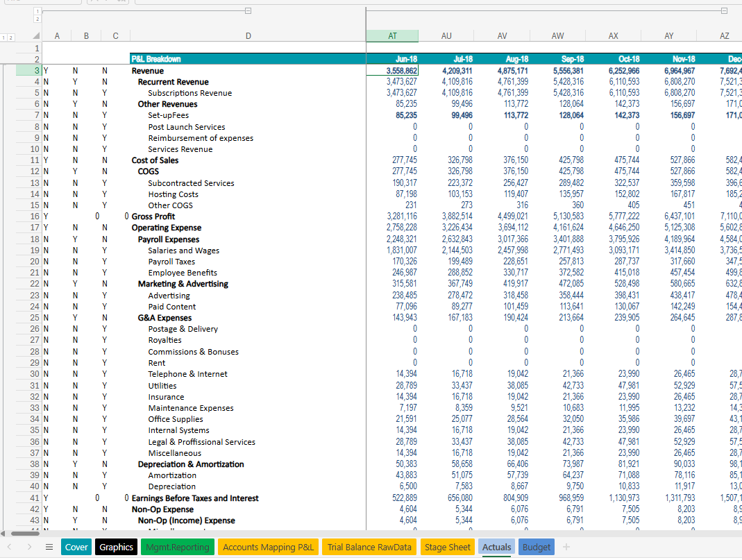The height and width of the screenshot is (560, 742).
Task: Click the 'P&L Breakdown' header cell
Action: click(x=248, y=59)
